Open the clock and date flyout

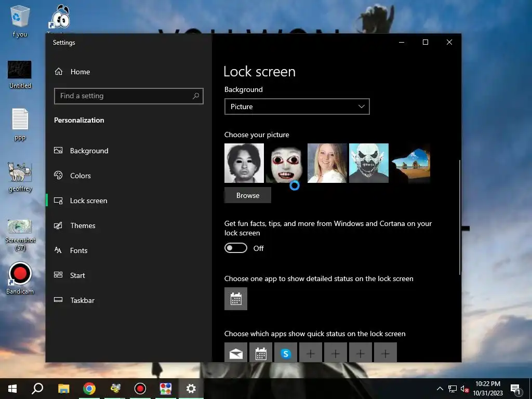(x=488, y=389)
